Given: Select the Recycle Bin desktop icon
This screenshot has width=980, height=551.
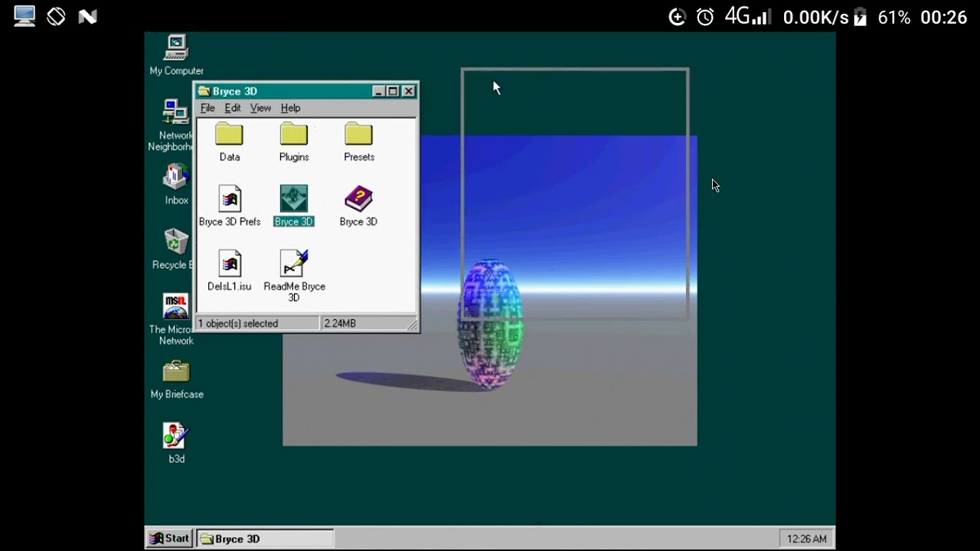Looking at the screenshot, I should tap(176, 242).
